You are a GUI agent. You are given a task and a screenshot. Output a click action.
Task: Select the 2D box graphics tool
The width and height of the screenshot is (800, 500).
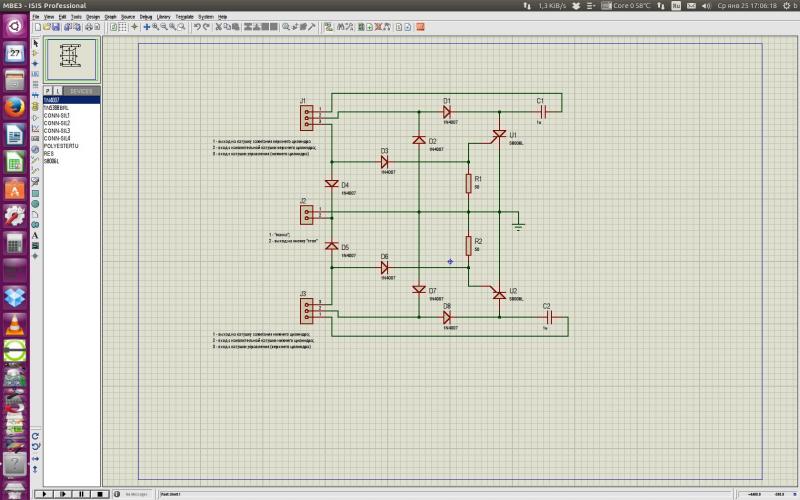point(36,193)
